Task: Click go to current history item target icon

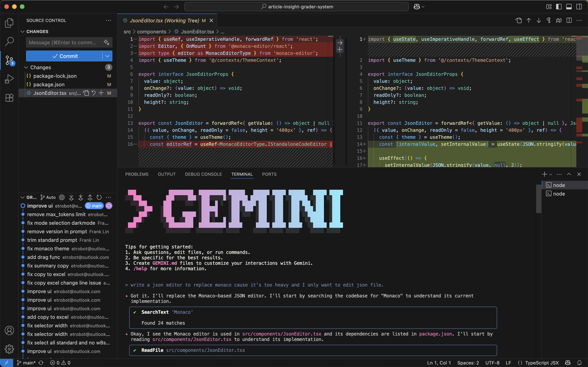Action: click(x=62, y=197)
